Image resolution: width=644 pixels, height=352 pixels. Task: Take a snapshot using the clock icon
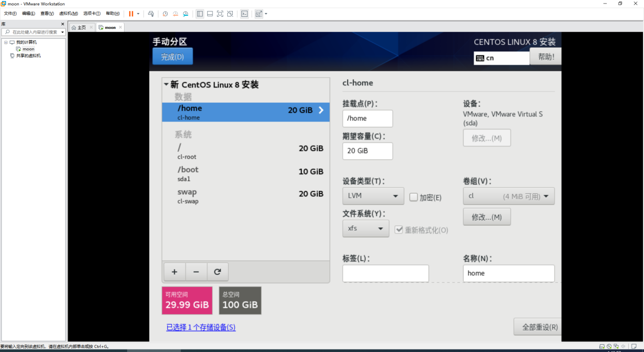click(x=165, y=14)
